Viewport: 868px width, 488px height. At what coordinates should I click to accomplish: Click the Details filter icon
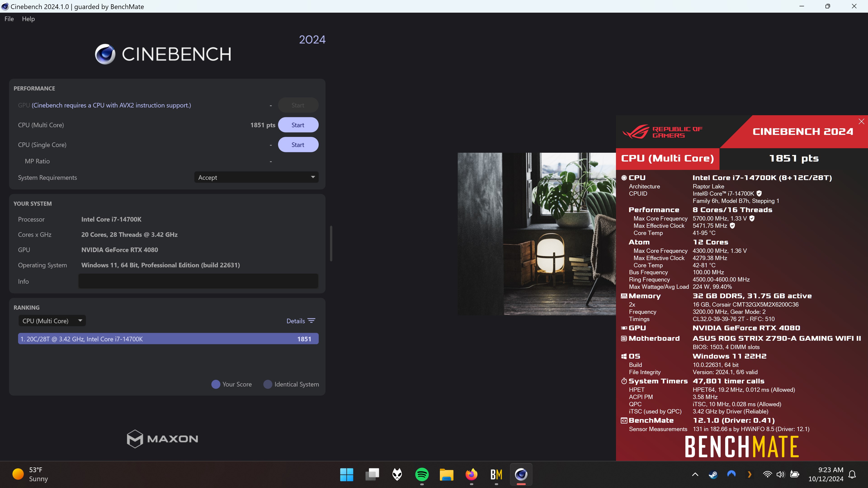[312, 321]
